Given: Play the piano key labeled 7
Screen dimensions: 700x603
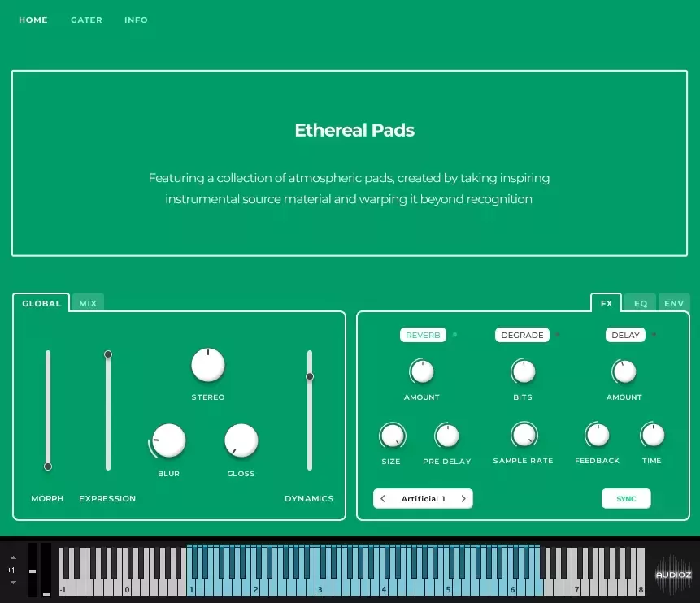Looking at the screenshot, I should (576, 588).
